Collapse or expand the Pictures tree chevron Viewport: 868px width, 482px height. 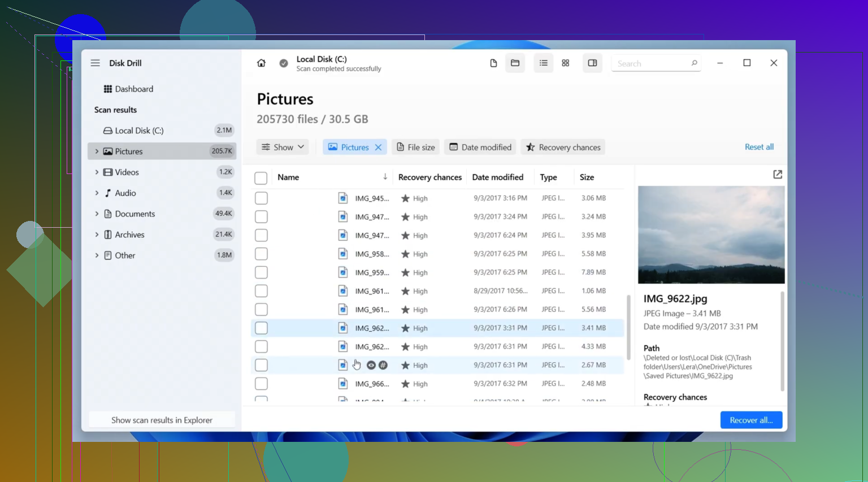(x=97, y=151)
